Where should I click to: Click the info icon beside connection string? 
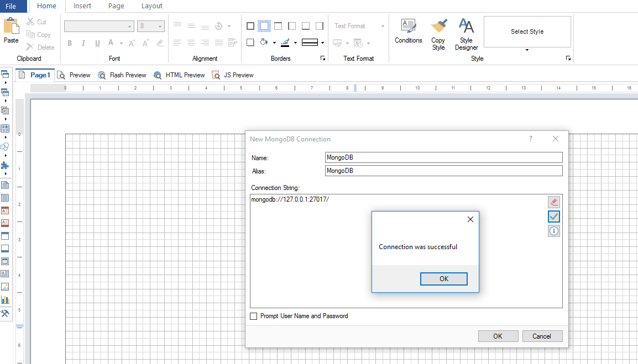tap(554, 231)
